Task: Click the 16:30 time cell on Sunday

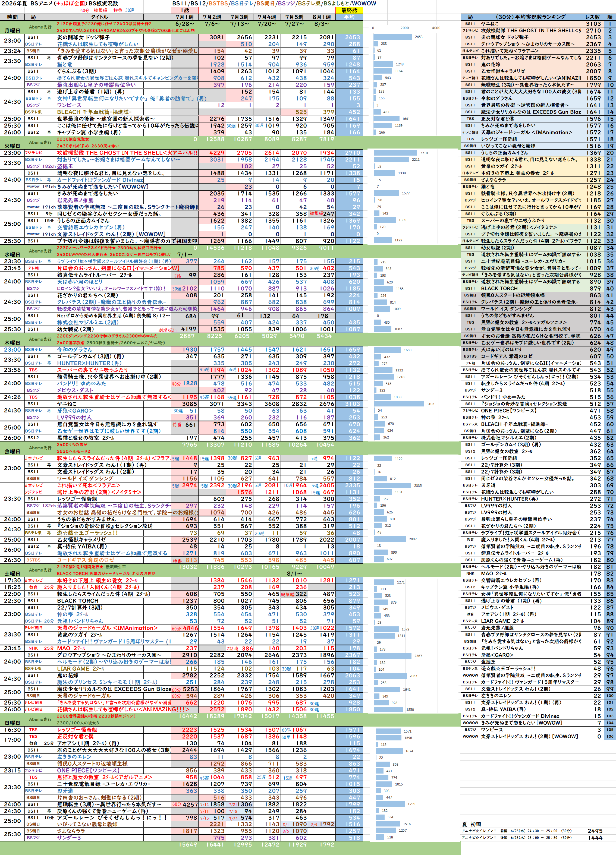Action: pyautogui.click(x=12, y=730)
